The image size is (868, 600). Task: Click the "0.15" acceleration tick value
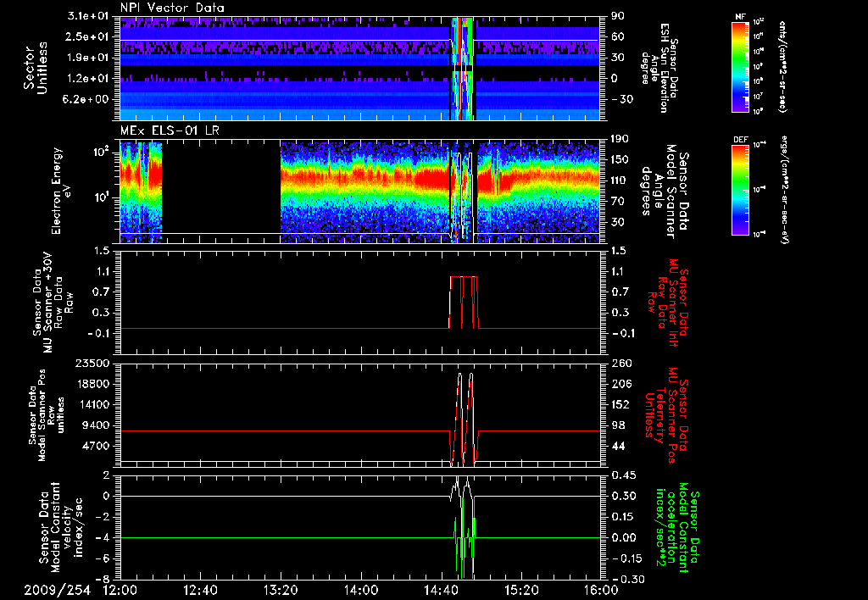623,516
